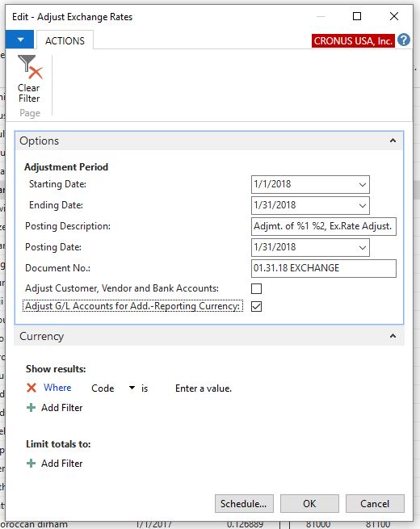Screen dimensions: 420x529
Task: Click green plus under Show results
Action: tap(31, 408)
